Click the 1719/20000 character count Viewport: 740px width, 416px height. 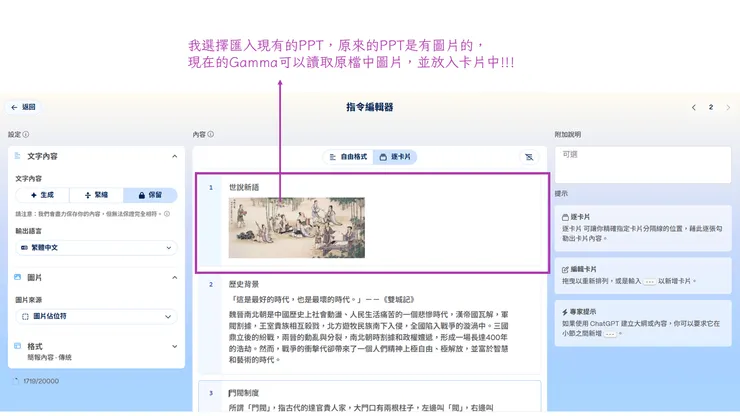tap(41, 381)
